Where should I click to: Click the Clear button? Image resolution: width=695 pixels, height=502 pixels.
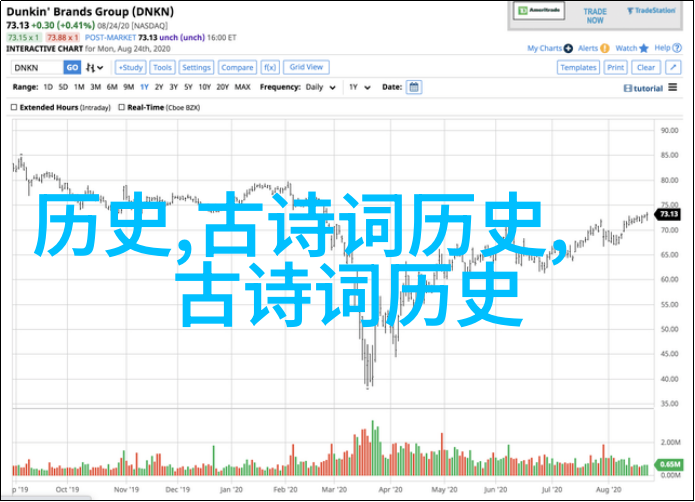646,68
